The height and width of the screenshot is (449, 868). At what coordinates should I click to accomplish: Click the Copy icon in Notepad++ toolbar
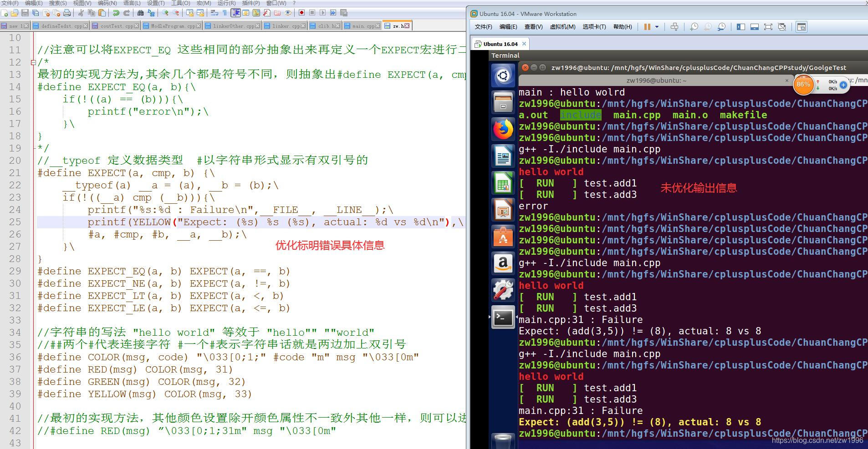pos(92,13)
